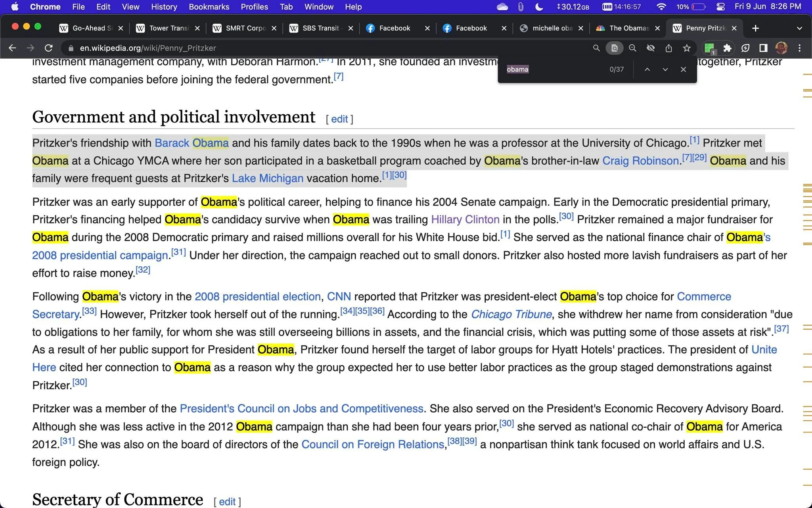Expand the tab search dropdown arrow
The image size is (812, 508).
pos(799,28)
